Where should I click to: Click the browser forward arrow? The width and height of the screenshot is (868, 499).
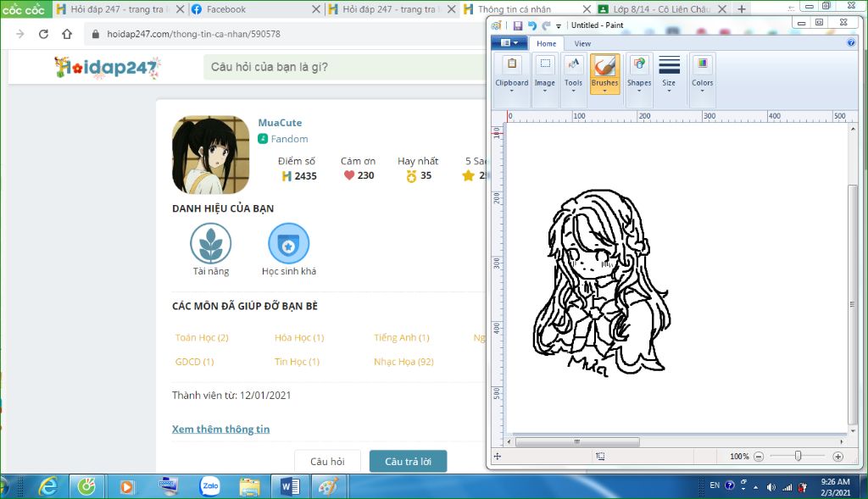pyautogui.click(x=20, y=34)
